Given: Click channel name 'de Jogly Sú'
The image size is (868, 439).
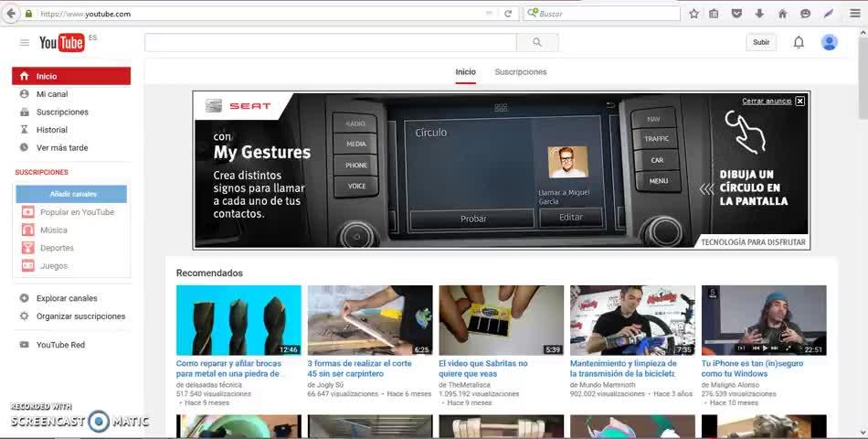Looking at the screenshot, I should click(x=325, y=385).
